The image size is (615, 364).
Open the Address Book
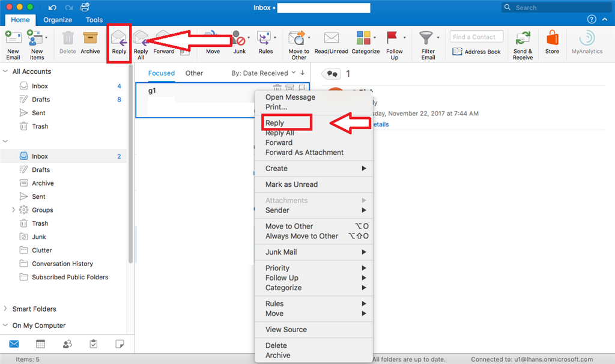pyautogui.click(x=476, y=52)
